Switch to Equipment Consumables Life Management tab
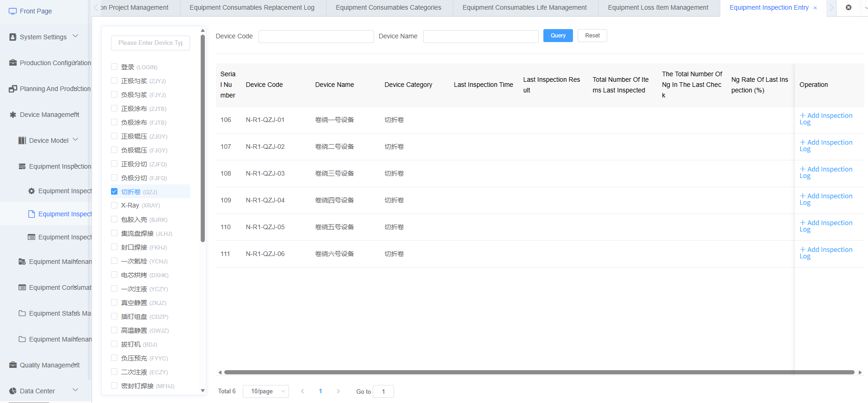Screen dimensions: 868x403 click(x=524, y=7)
